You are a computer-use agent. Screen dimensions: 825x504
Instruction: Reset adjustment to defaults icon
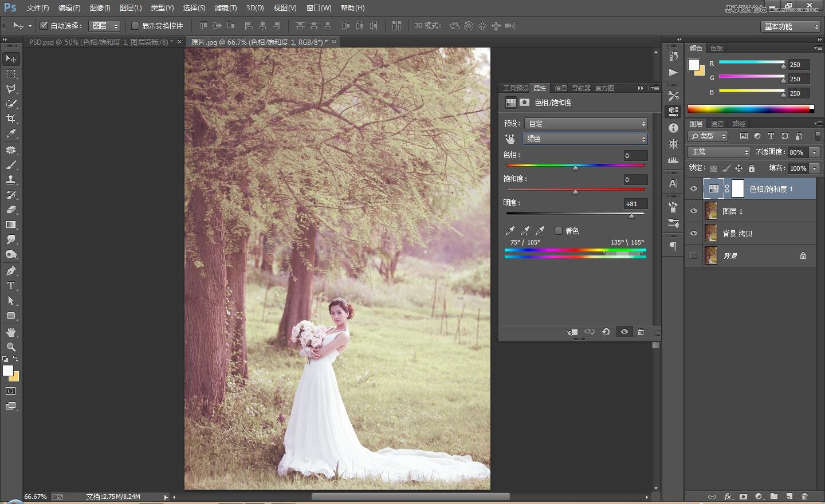click(606, 332)
